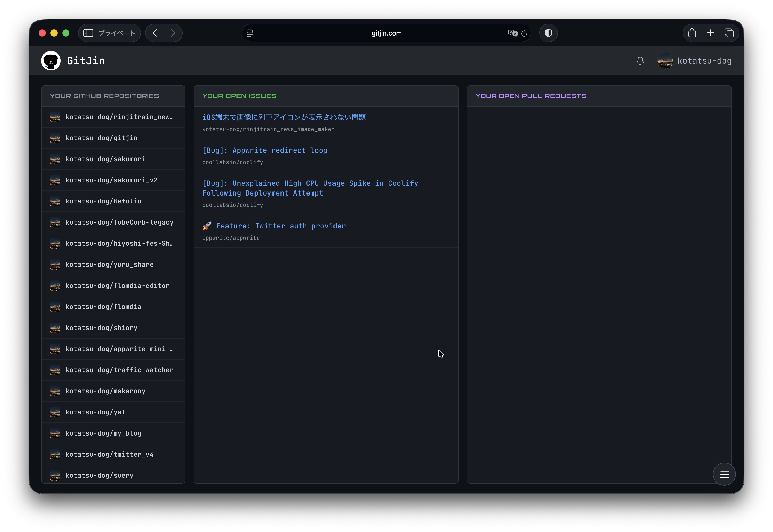
Task: Share the page via the share icon
Action: click(x=692, y=33)
